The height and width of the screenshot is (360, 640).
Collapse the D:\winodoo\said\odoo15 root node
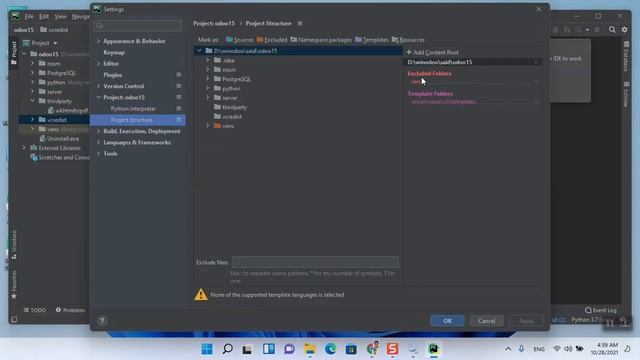[x=199, y=51]
